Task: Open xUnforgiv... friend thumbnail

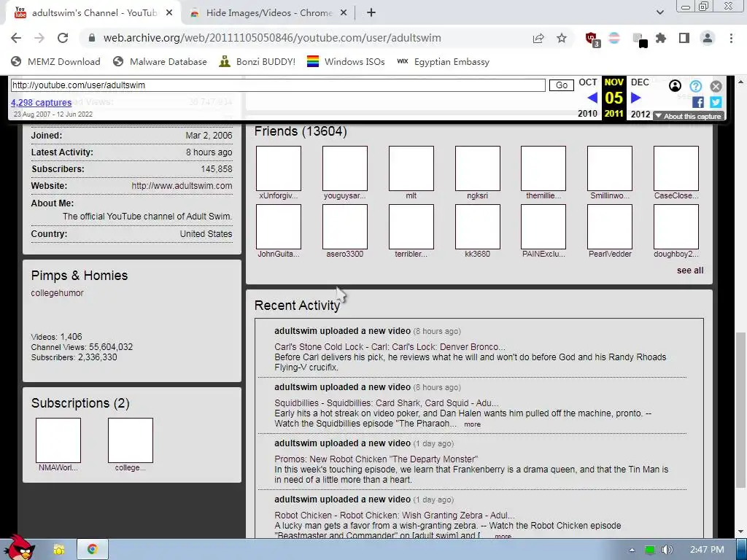Action: (x=279, y=168)
